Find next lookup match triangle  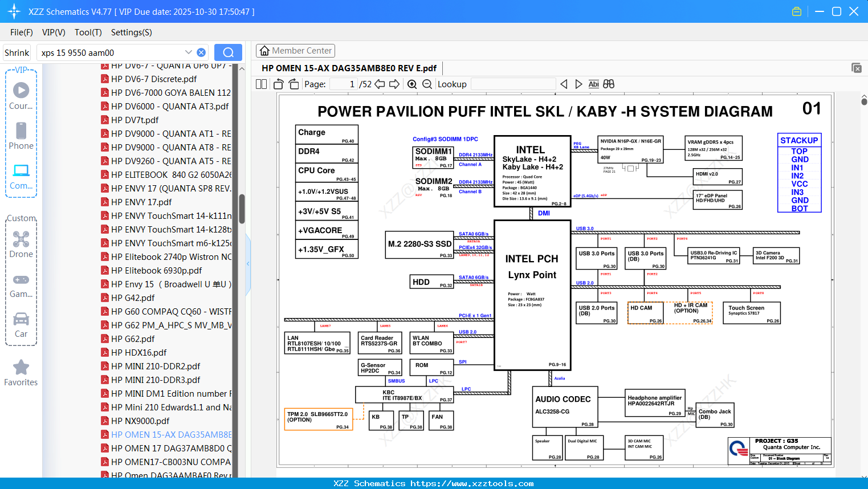(578, 84)
